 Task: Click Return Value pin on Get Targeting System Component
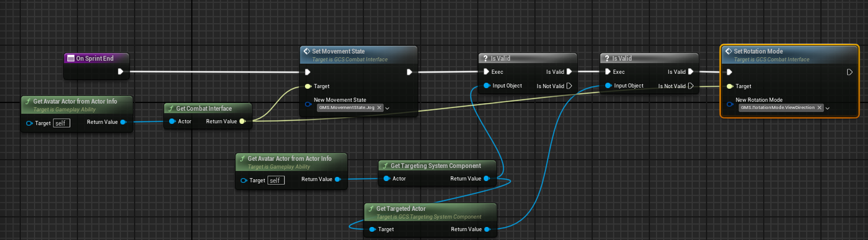487,179
